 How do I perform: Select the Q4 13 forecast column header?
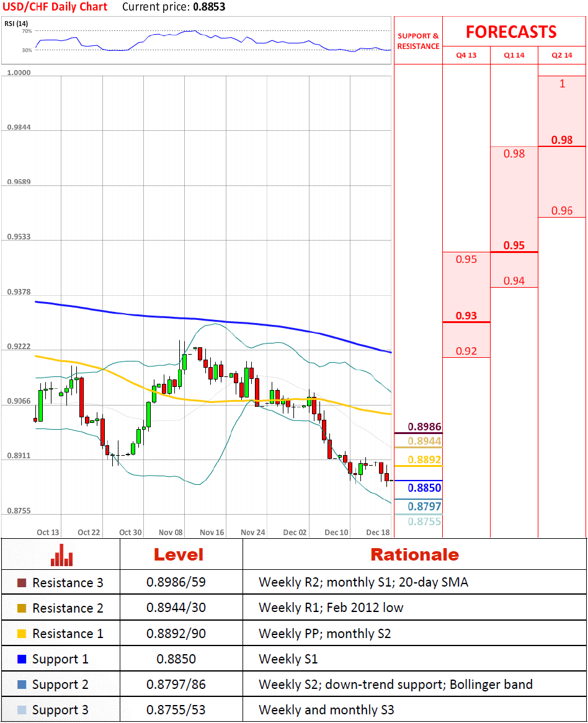point(466,55)
